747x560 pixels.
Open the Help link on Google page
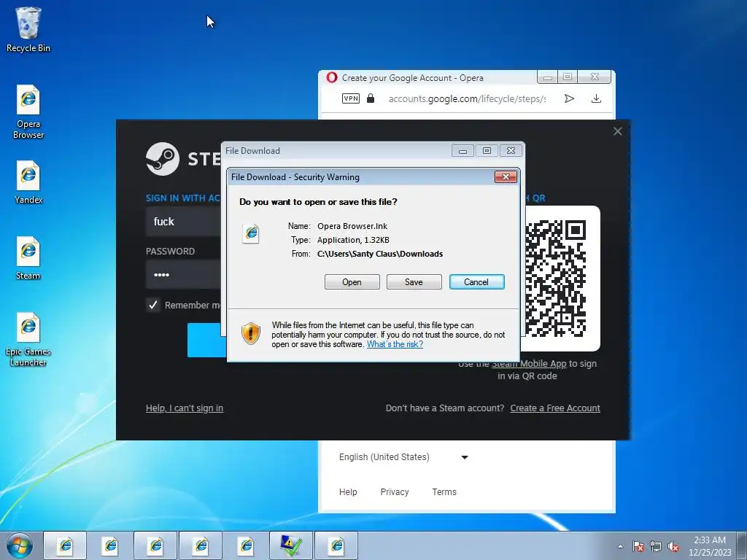[348, 492]
